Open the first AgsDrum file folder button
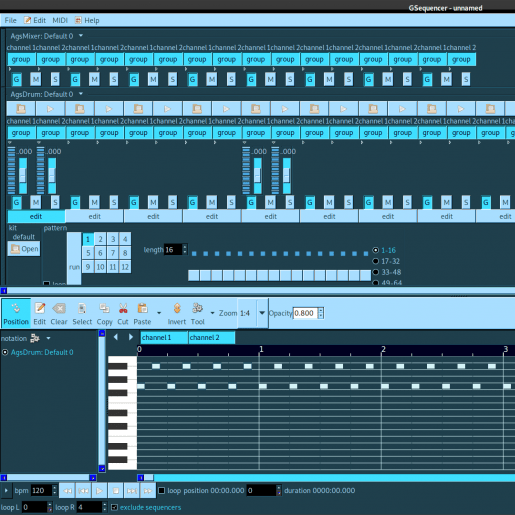This screenshot has height=515, width=515. pyautogui.click(x=21, y=109)
